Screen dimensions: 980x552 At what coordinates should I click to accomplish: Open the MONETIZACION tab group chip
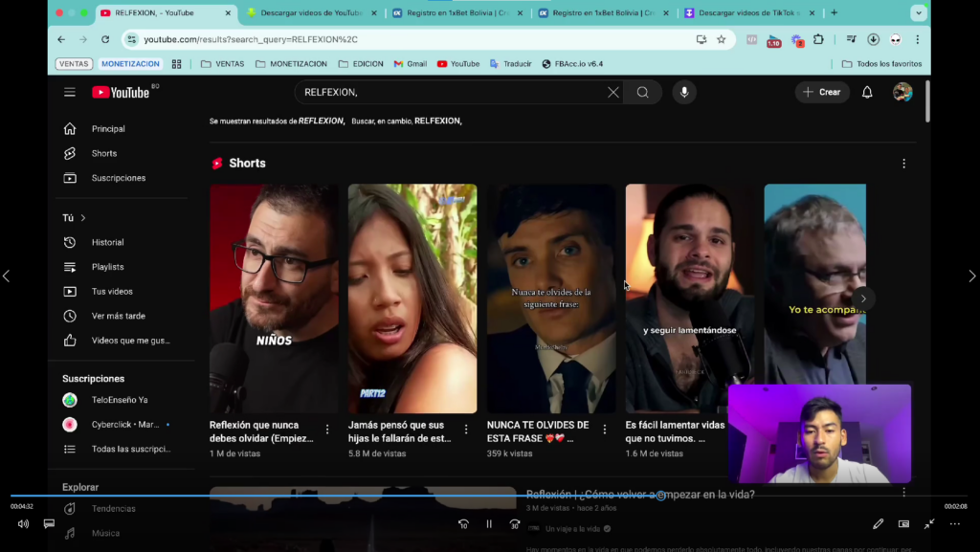pyautogui.click(x=130, y=64)
